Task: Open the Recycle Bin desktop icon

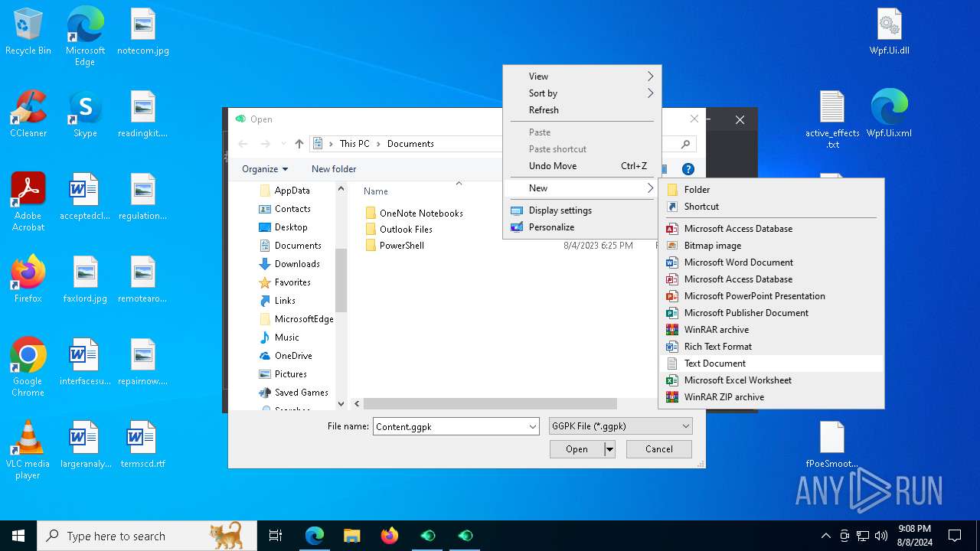Action: point(28,32)
